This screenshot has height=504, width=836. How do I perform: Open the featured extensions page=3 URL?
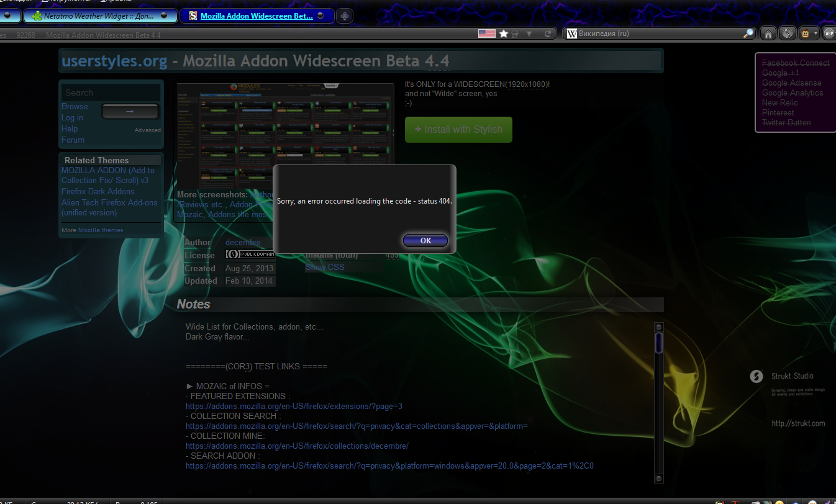coord(294,406)
